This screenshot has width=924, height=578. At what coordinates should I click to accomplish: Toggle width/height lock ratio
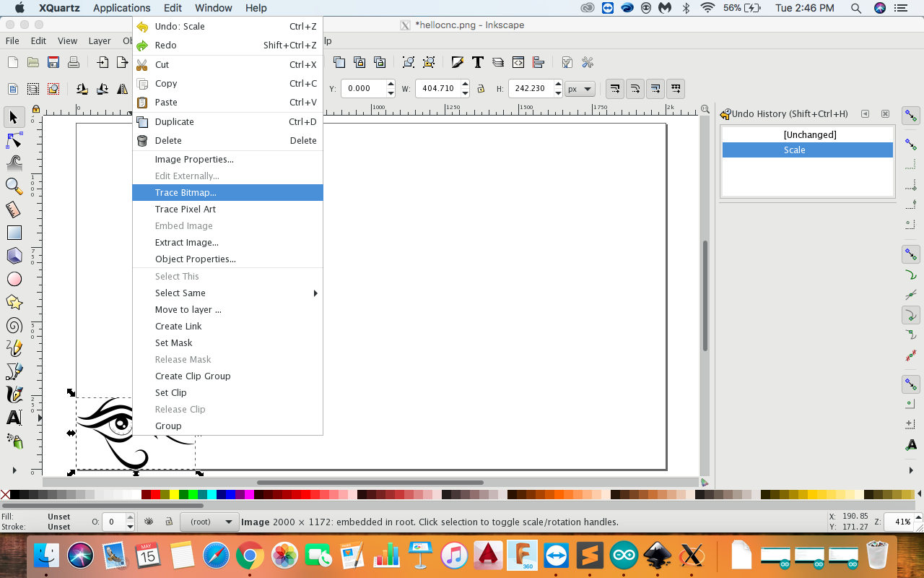tap(481, 89)
